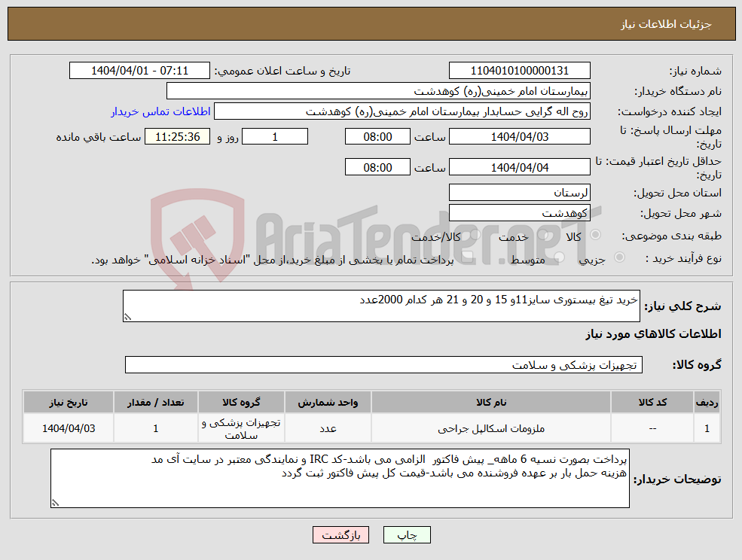Viewport: 742px width, 560px height.
Task: Click the نام کالا column header
Action: pyautogui.click(x=490, y=402)
